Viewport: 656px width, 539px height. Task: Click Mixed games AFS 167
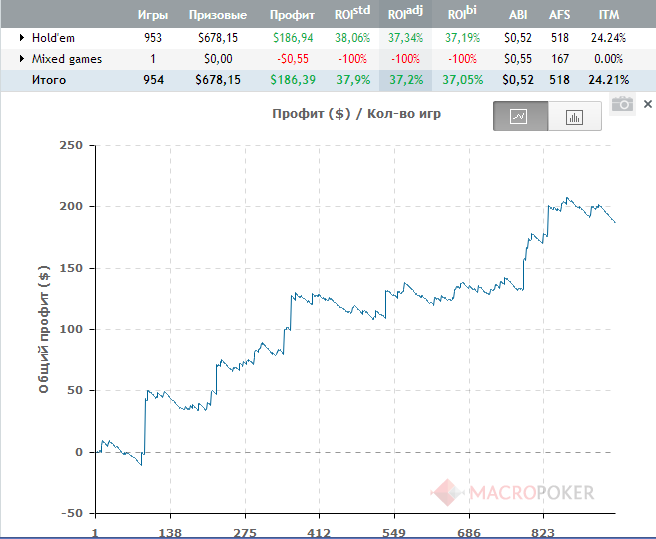point(560,59)
